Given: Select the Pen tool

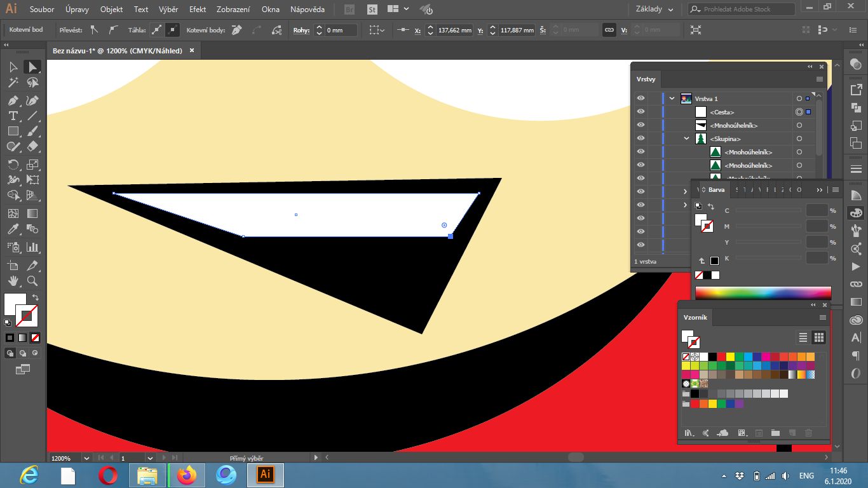Looking at the screenshot, I should click(13, 100).
